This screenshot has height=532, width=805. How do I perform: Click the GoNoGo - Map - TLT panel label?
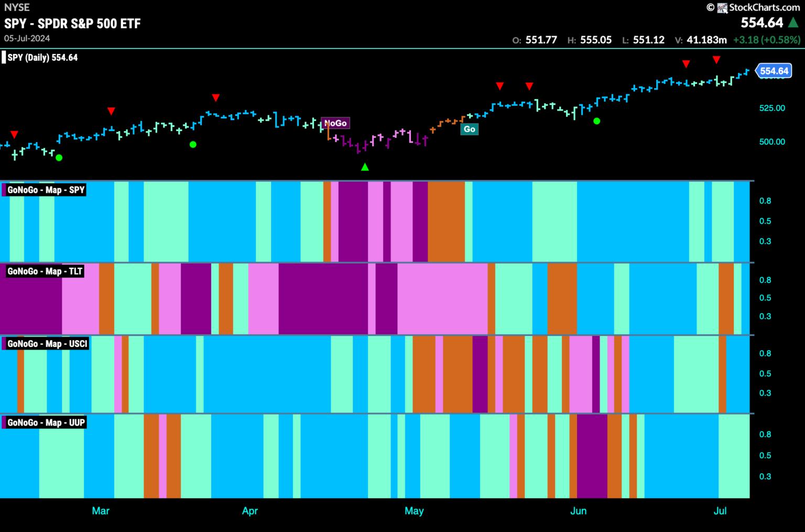[45, 271]
